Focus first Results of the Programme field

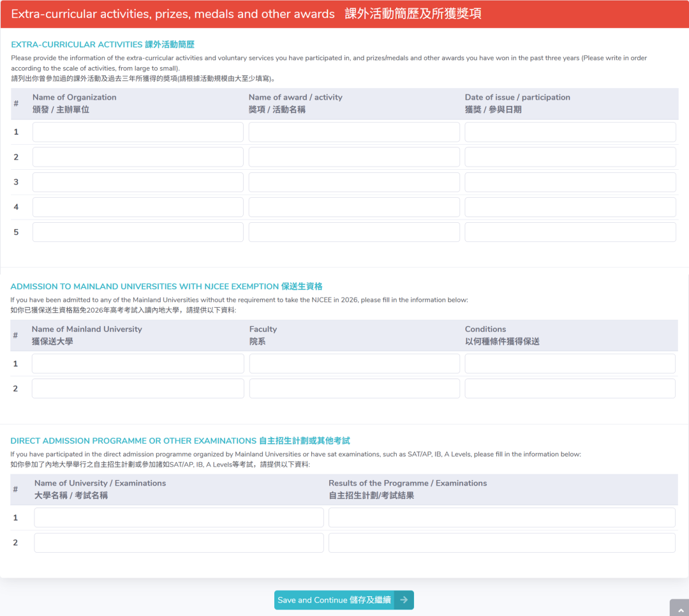(501, 518)
